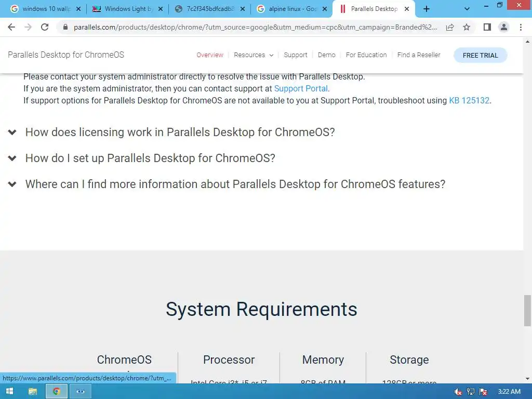
Task: Click the System Requirements heading
Action: click(x=261, y=310)
